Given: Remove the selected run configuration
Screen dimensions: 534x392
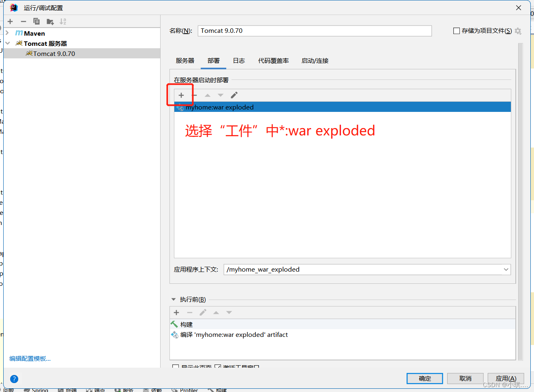Looking at the screenshot, I should click(23, 21).
